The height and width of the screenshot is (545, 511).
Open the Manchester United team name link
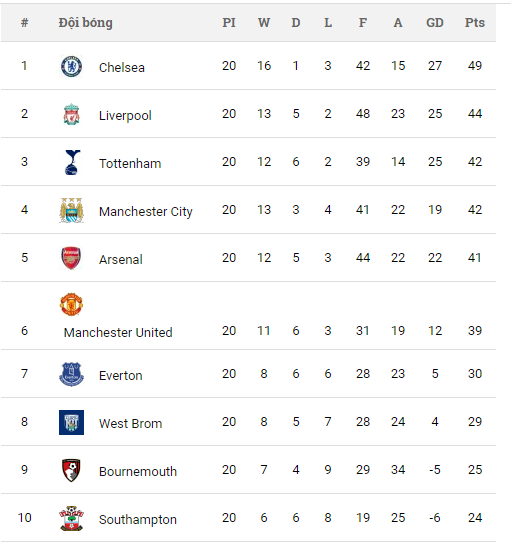[118, 332]
